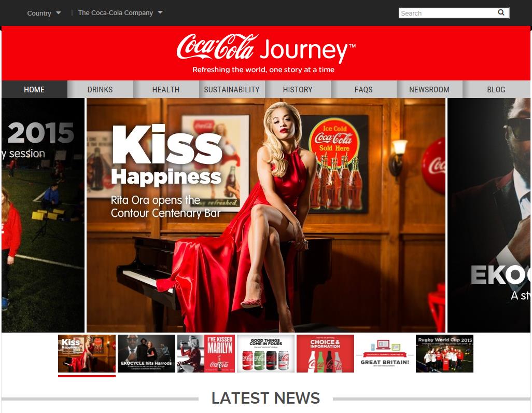Click the search magnifier icon

pyautogui.click(x=501, y=13)
